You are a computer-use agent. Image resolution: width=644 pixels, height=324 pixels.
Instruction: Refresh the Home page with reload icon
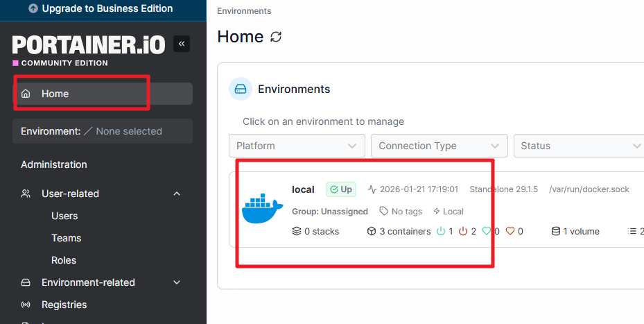tap(276, 37)
